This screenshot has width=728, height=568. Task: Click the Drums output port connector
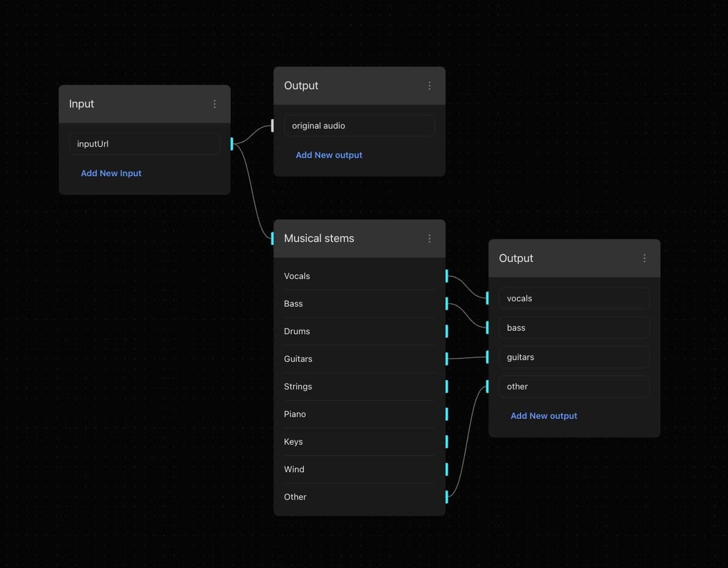point(447,331)
